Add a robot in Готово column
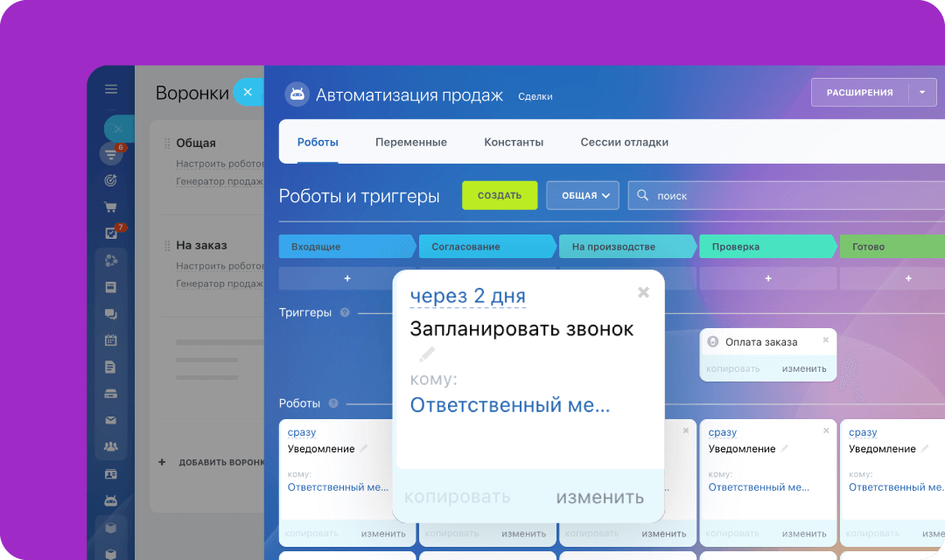Image resolution: width=945 pixels, height=560 pixels. [x=908, y=278]
